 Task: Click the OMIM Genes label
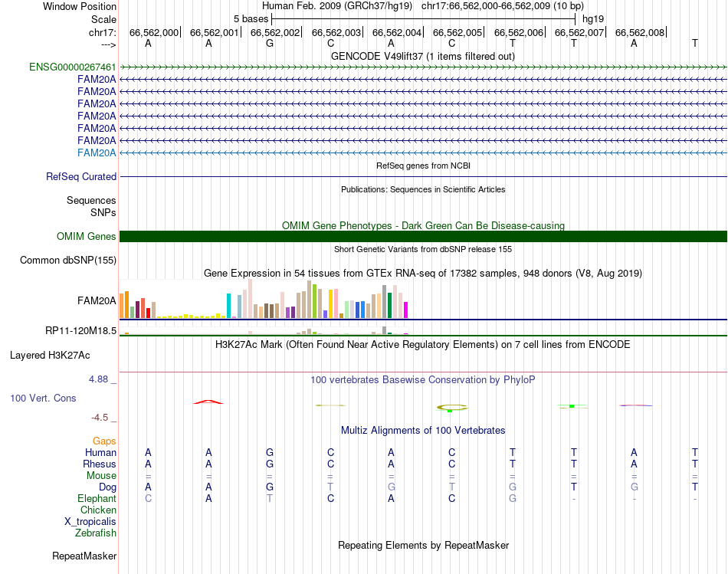(86, 236)
